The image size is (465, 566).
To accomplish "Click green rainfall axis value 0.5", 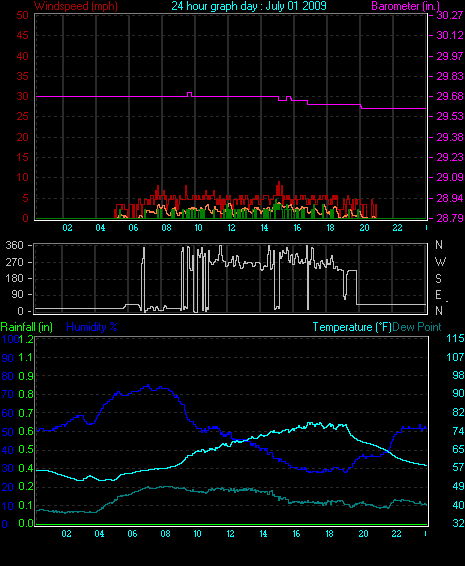I will (26, 450).
